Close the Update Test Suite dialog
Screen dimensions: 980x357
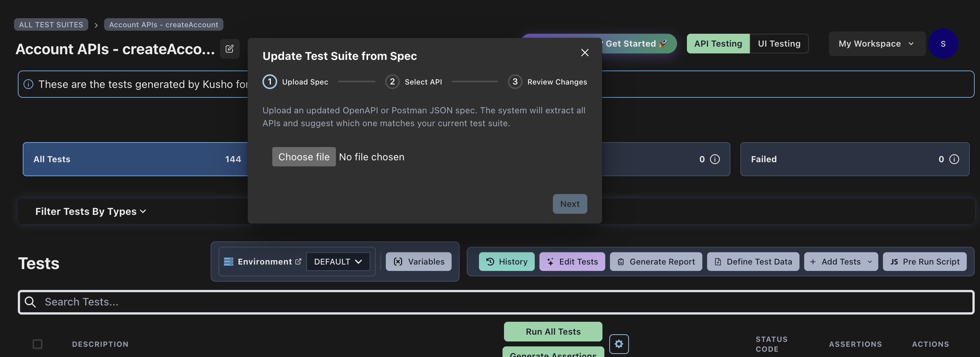584,53
